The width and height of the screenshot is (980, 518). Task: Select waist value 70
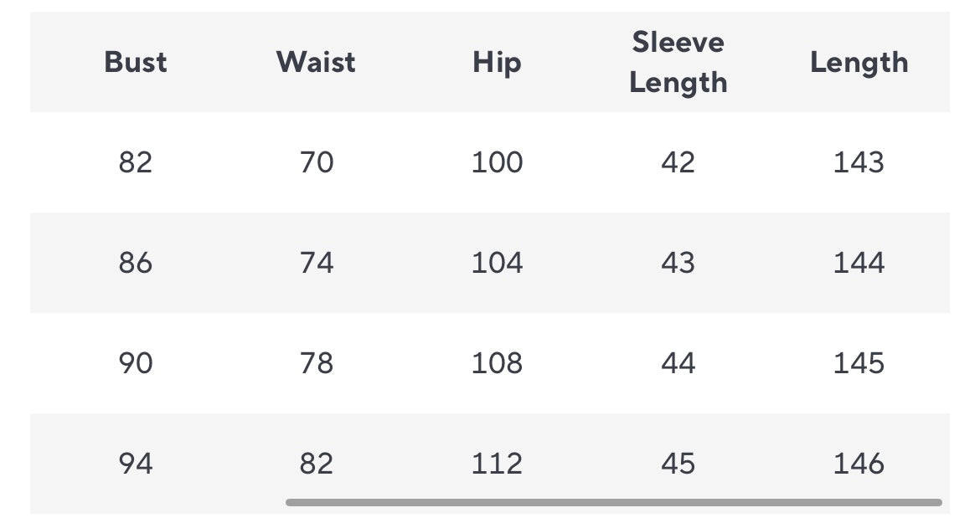coord(317,162)
